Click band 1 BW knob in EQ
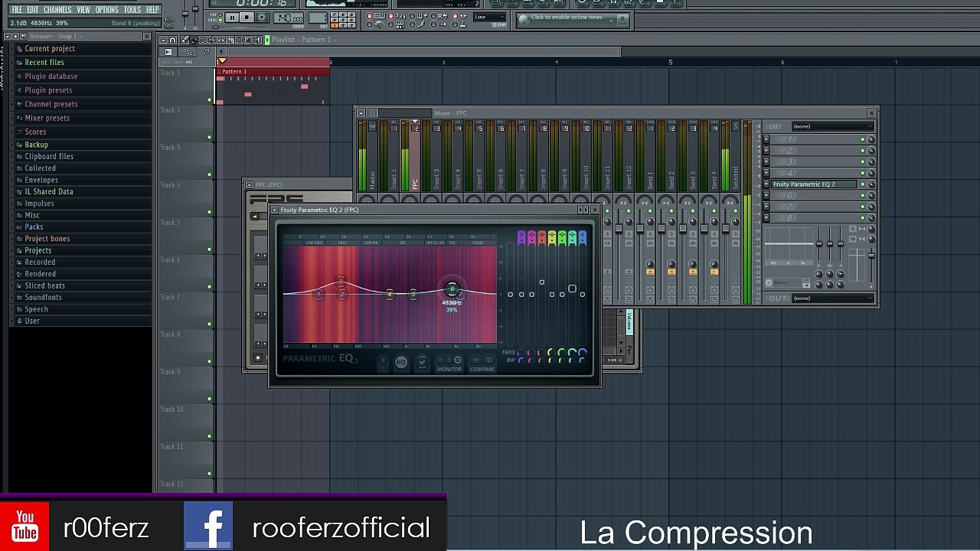The image size is (980, 551). point(521,360)
